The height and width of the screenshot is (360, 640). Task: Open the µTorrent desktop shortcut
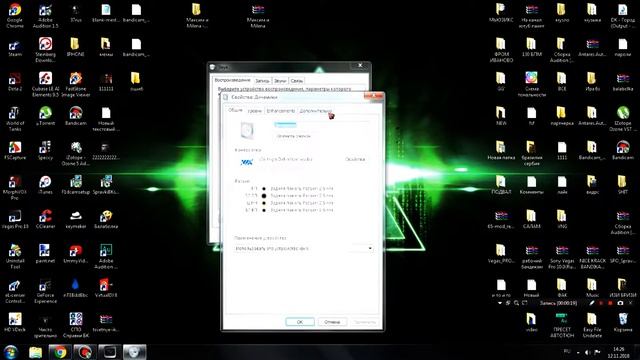pos(45,116)
